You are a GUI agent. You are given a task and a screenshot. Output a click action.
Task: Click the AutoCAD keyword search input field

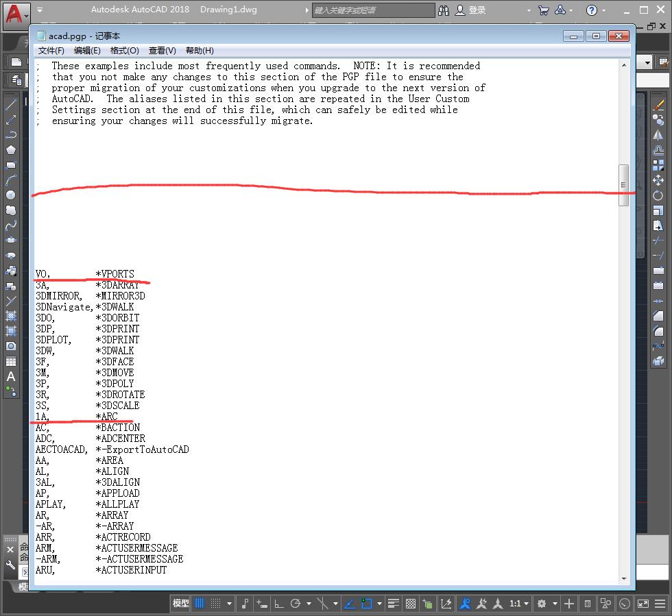click(x=373, y=10)
